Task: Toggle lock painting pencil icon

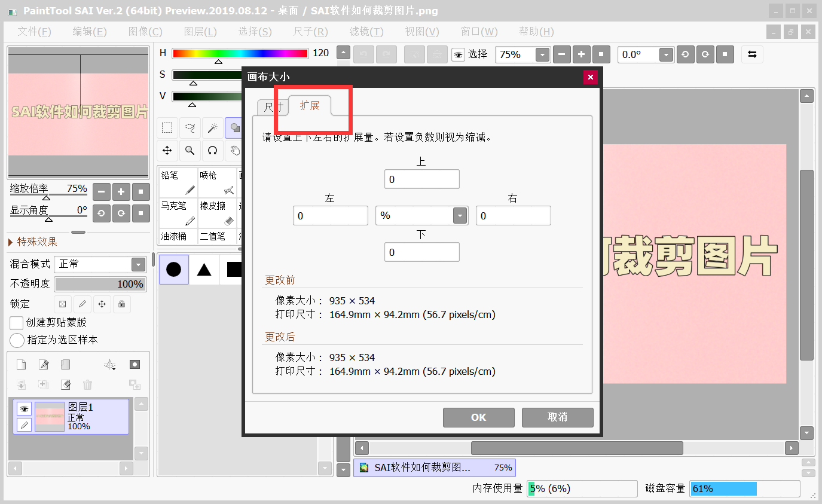Action: (x=82, y=304)
